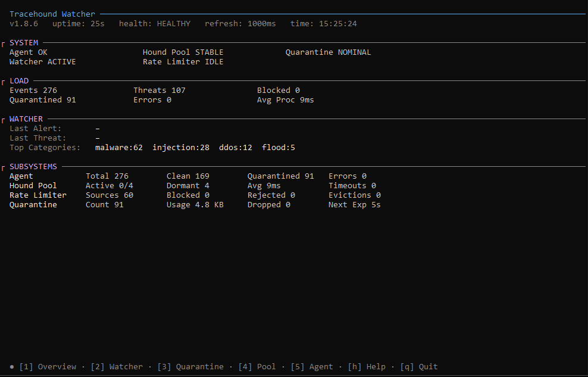Screen dimensions: 588x377
Task: Switch to the [1] Overview tab
Action: tap(48, 366)
